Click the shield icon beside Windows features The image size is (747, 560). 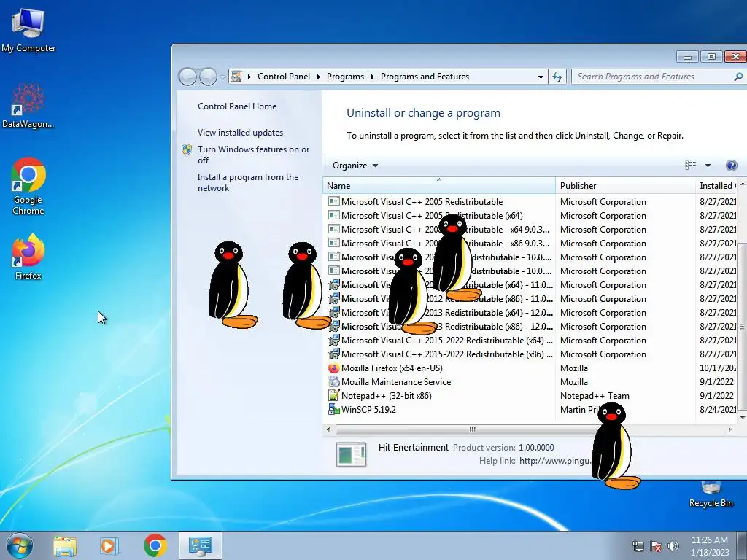[187, 150]
